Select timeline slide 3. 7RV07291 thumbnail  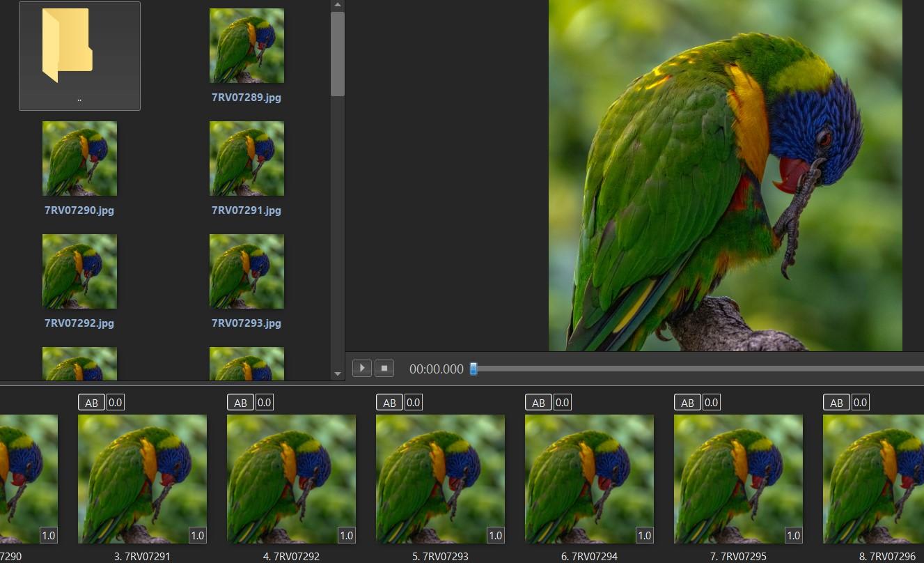142,479
